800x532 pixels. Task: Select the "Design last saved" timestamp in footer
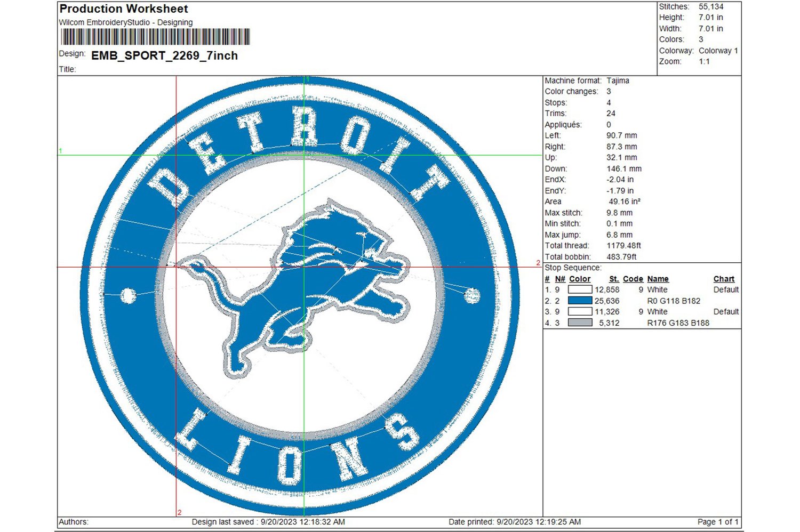(268, 522)
